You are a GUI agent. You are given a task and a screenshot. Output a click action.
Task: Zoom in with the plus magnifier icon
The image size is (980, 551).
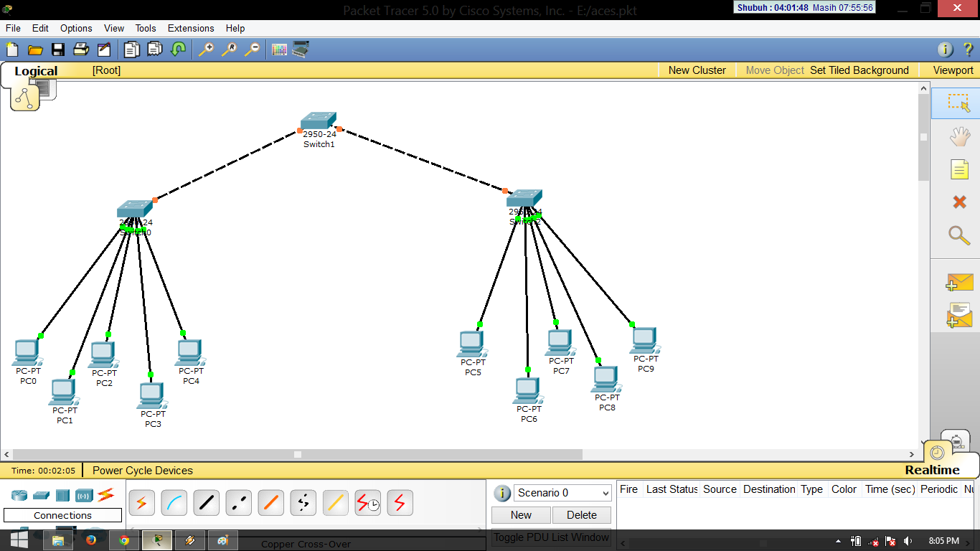point(206,50)
